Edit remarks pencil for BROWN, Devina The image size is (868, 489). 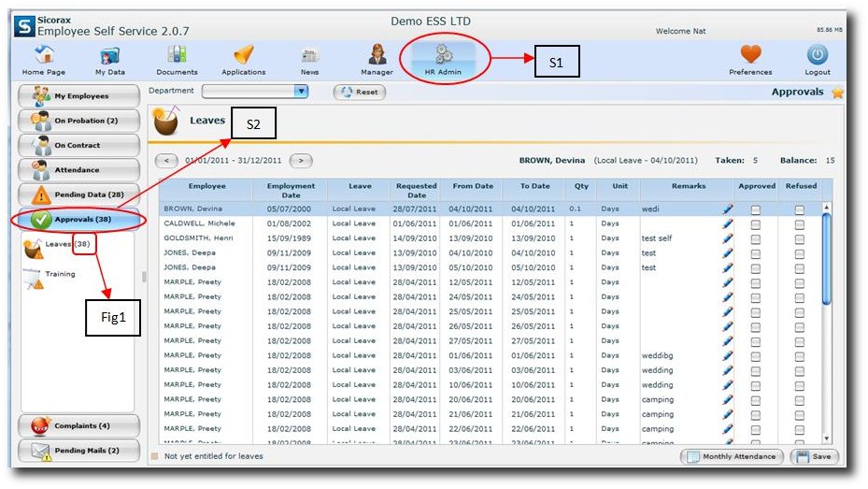coord(728,209)
